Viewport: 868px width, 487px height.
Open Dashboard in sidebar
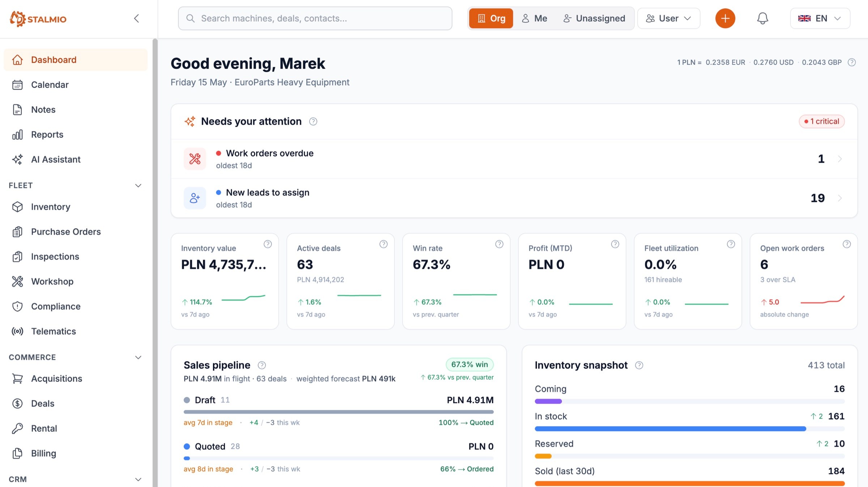[x=76, y=60]
